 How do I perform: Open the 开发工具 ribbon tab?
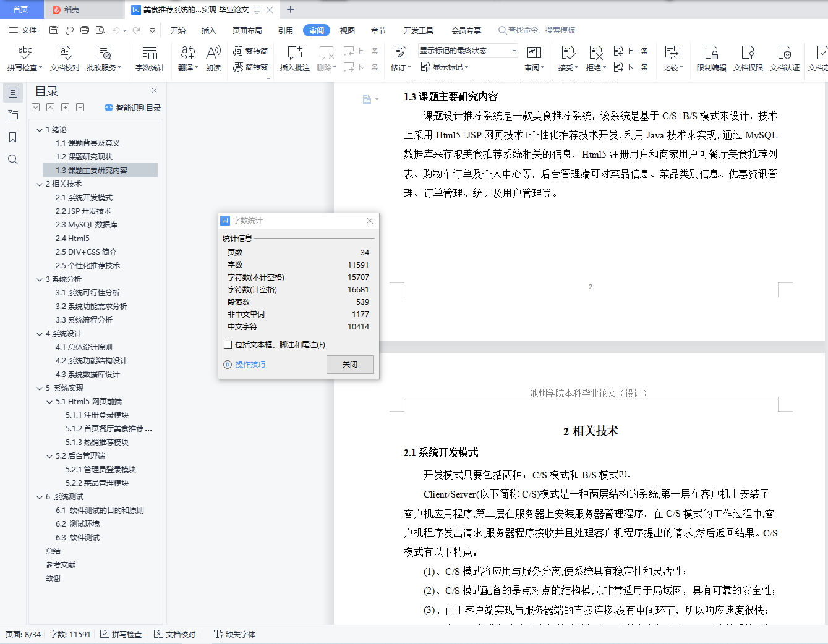coord(419,30)
